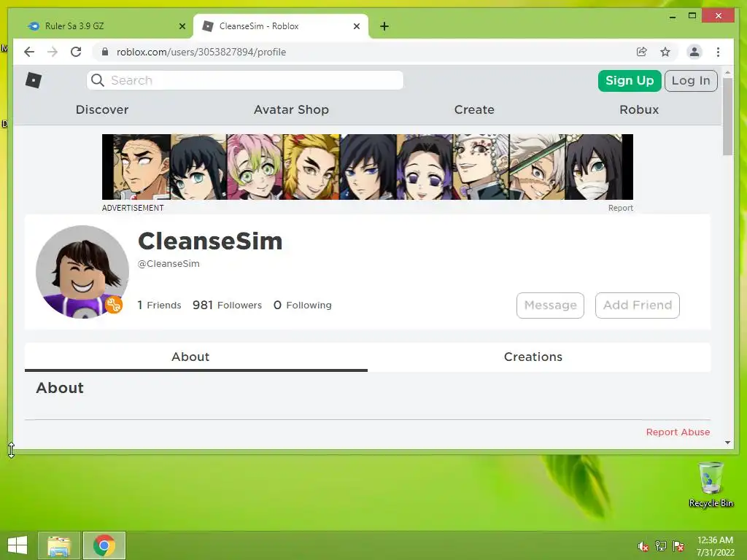Click the Message button

click(550, 306)
